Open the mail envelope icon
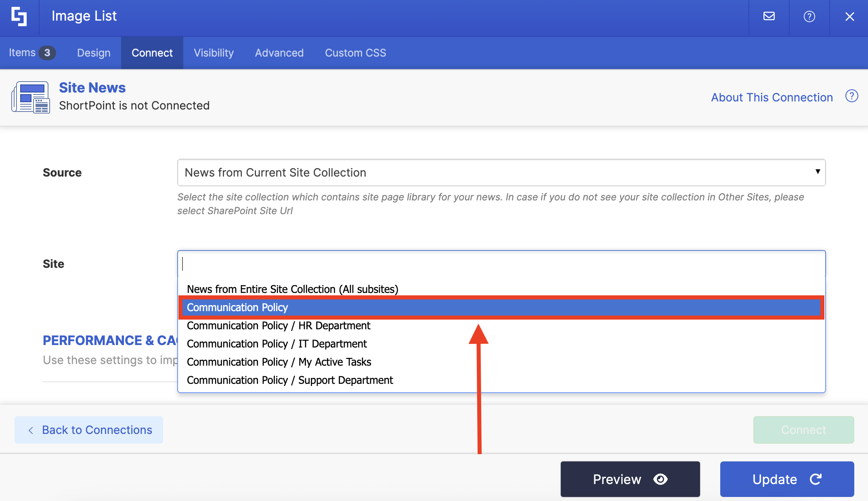The width and height of the screenshot is (868, 501). pos(769,16)
